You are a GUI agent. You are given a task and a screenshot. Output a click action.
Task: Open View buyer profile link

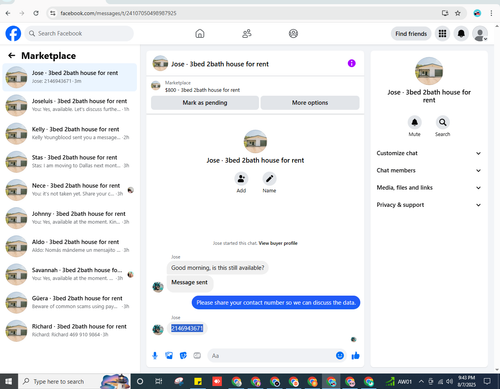278,243
